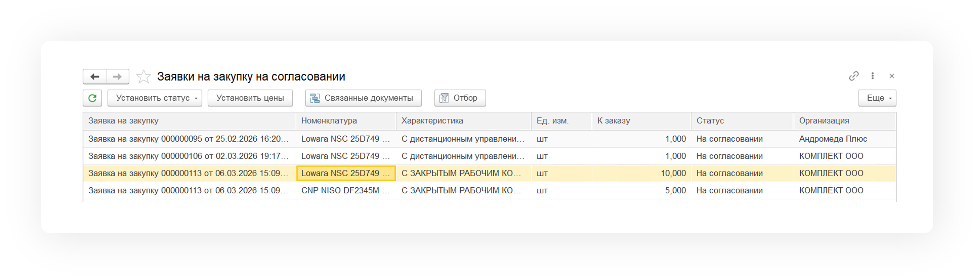
Task: Click the К заказу column header
Action: click(x=614, y=121)
